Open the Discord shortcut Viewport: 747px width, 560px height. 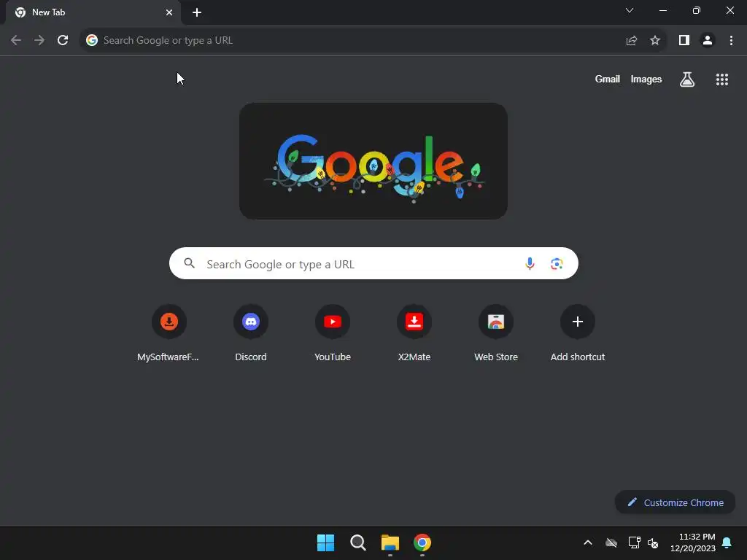[x=251, y=333]
